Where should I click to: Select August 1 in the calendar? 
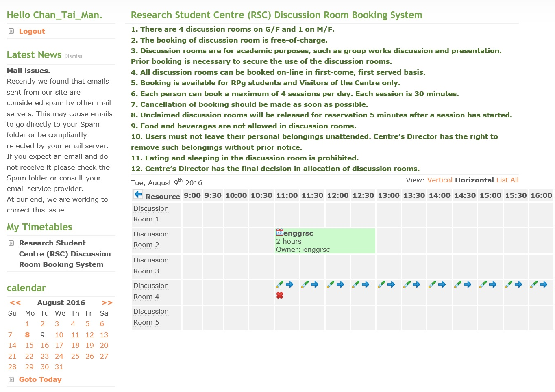27,324
